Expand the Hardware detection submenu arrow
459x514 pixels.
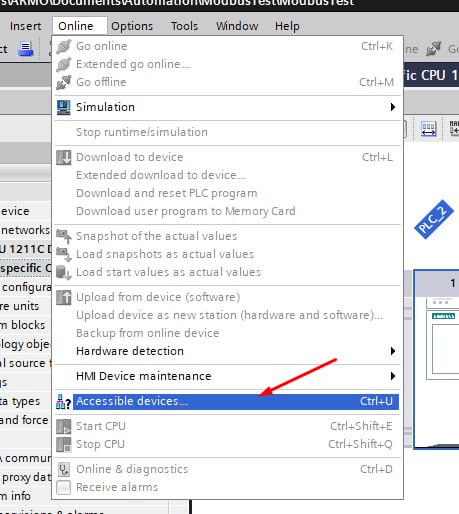click(x=393, y=351)
